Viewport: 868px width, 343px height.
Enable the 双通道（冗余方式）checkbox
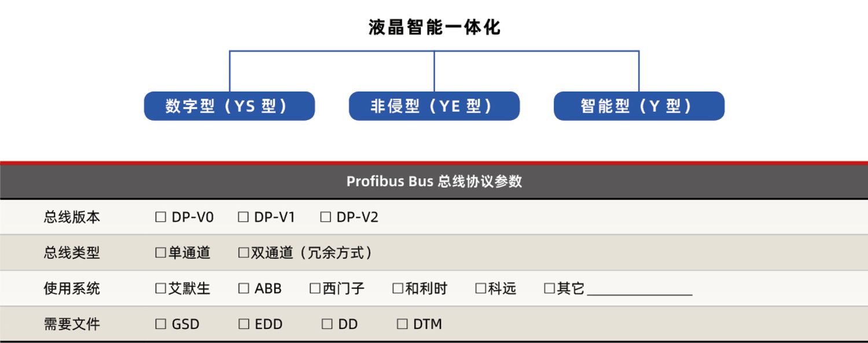click(244, 253)
